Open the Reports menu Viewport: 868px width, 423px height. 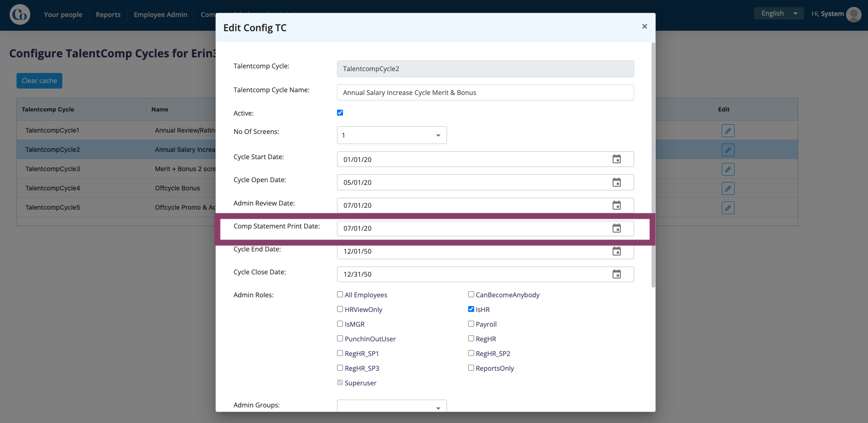tap(108, 15)
